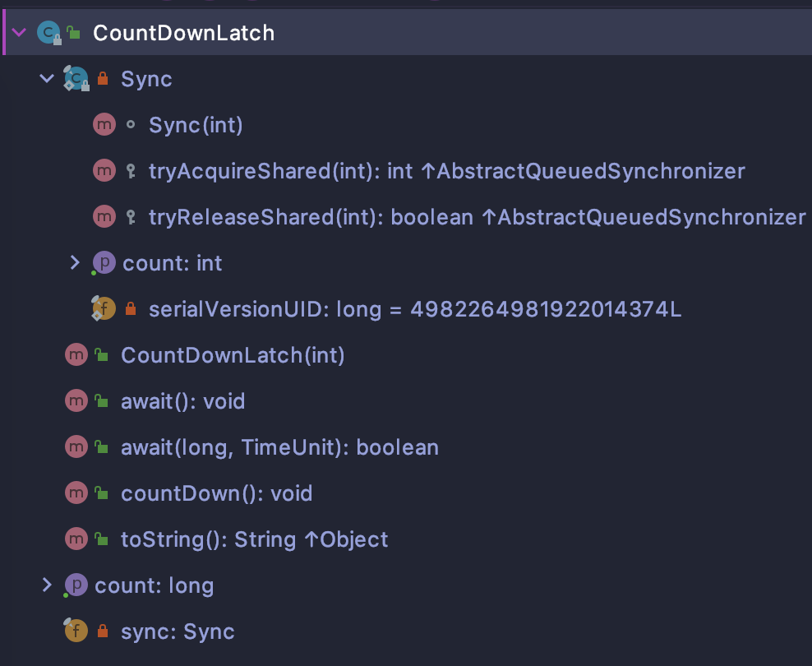The height and width of the screenshot is (666, 812).
Task: Click the field icon of sync: Sync
Action: (x=76, y=631)
